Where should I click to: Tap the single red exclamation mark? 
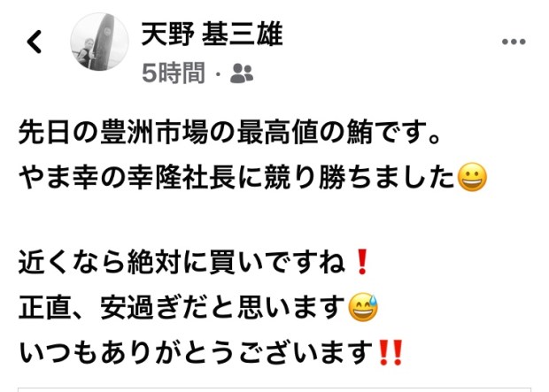(362, 262)
